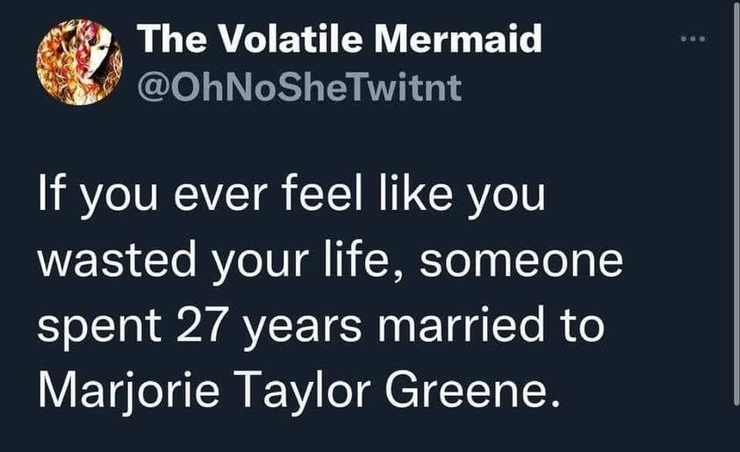Visit the @OhNoSheTwitnt handle link
Screen dimensions: 740x452
point(299,88)
